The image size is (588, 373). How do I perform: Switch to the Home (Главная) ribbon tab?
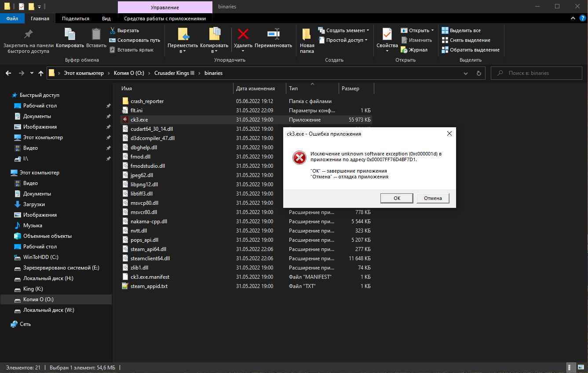coord(40,18)
